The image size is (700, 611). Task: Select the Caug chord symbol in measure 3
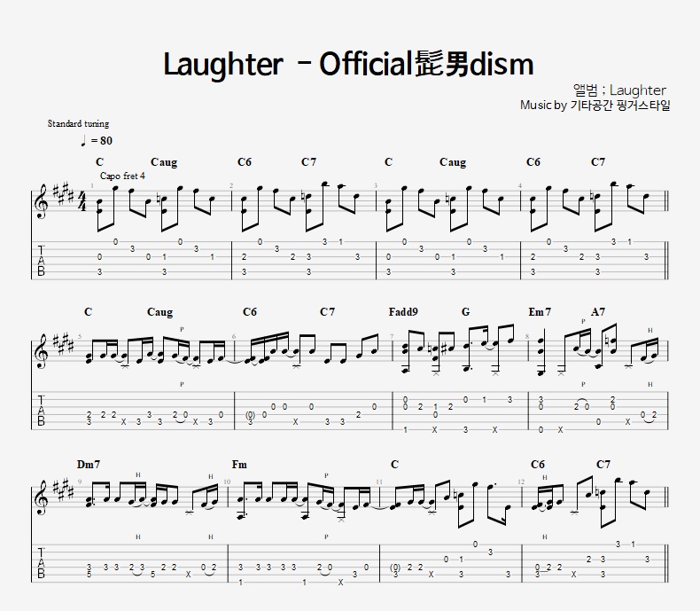(453, 162)
